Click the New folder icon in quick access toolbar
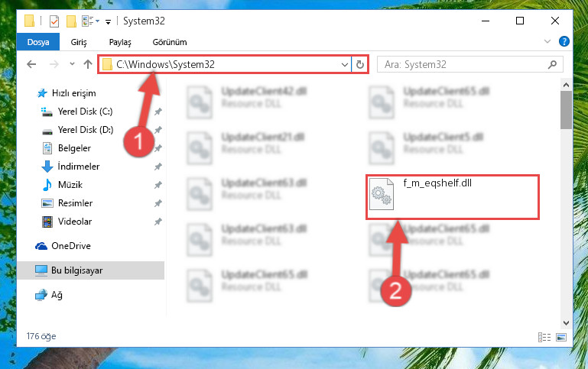Screen dimensions: 588x369 point(71,21)
